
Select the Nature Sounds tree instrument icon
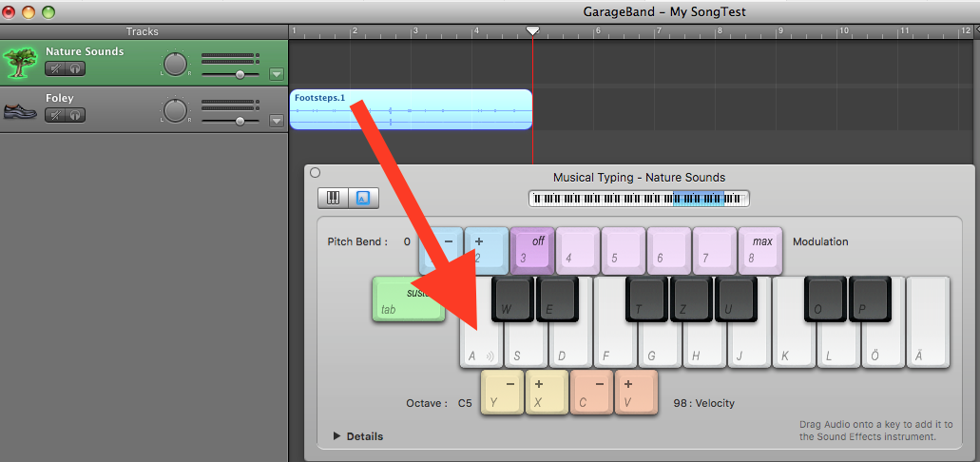click(19, 61)
